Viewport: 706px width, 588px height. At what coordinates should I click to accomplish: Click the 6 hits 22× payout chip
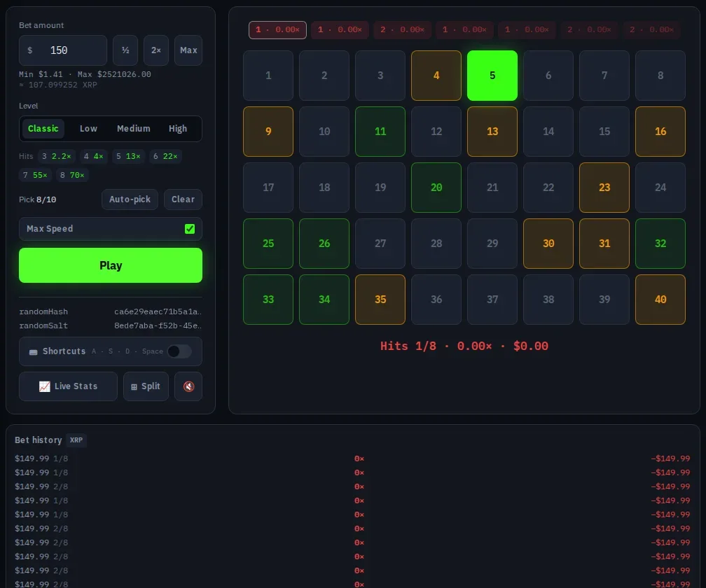pyautogui.click(x=165, y=156)
